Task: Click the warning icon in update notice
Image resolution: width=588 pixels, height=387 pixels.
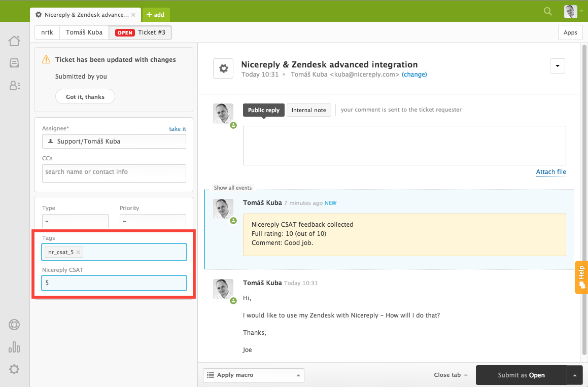Action: pyautogui.click(x=46, y=59)
